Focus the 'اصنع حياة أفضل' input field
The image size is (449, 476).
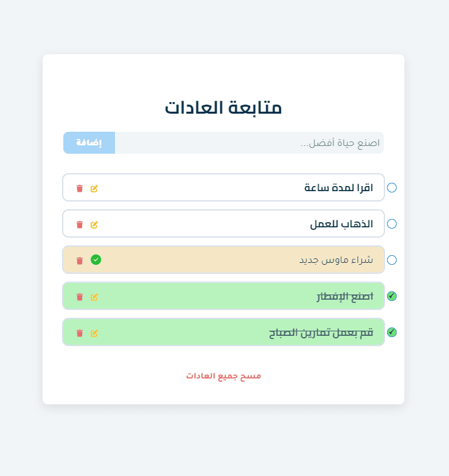tap(249, 143)
